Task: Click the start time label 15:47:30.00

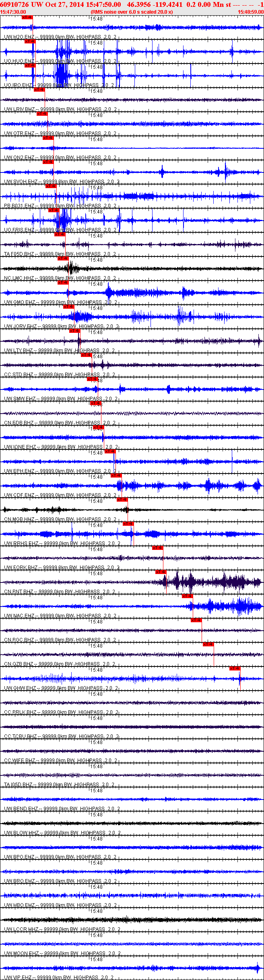Action: tap(13, 12)
